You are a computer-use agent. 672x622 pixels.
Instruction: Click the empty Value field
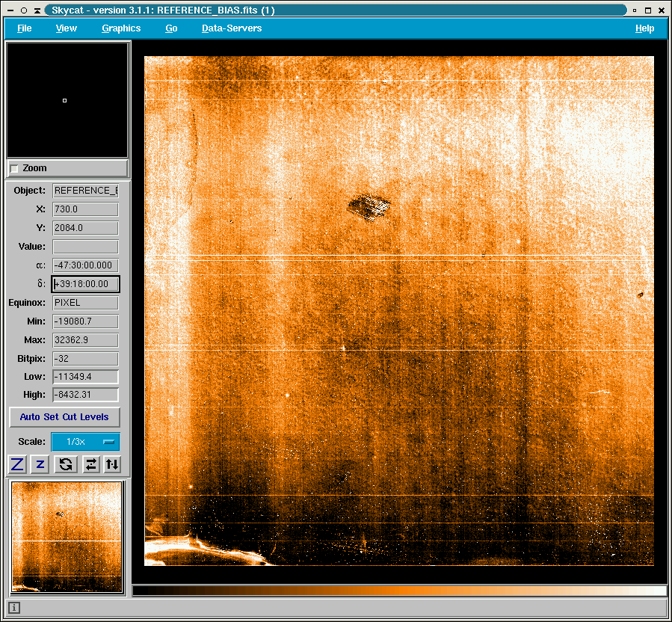click(x=85, y=247)
